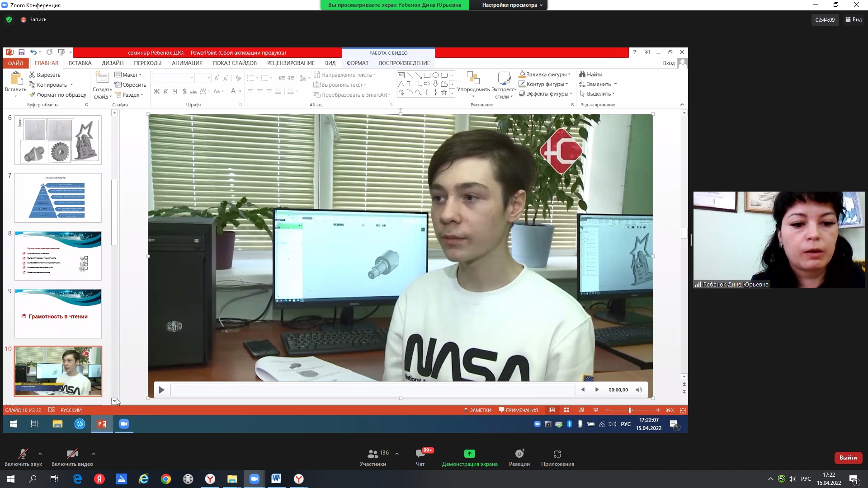868x488 pixels.
Task: Click the video volume speaker icon
Action: (x=639, y=390)
